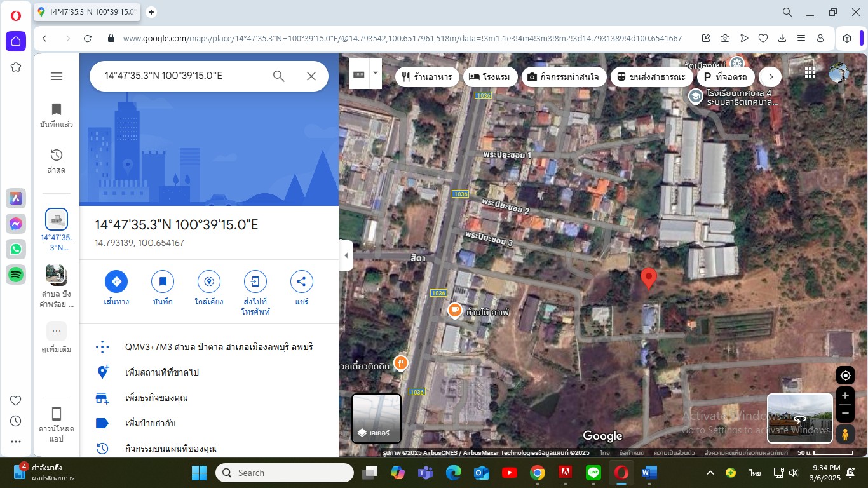Click the Pegman Street View icon
868x488 pixels.
click(x=844, y=435)
